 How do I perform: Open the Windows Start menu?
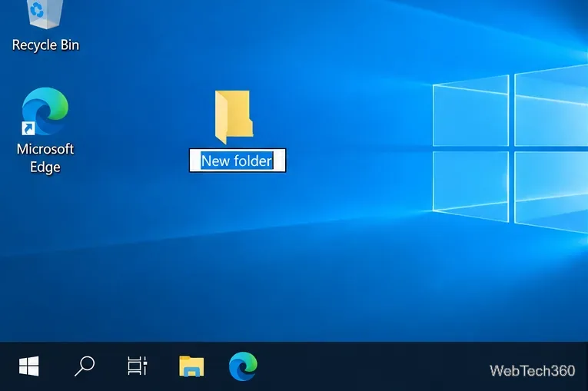29,366
